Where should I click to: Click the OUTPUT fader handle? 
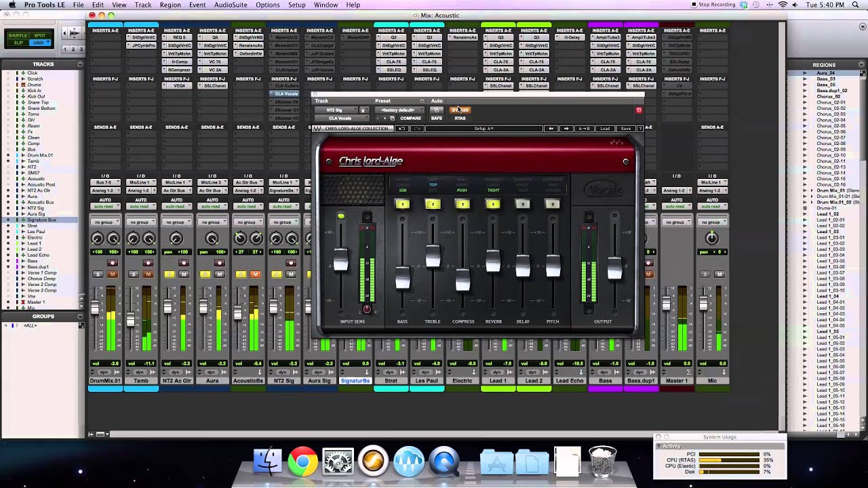pos(614,268)
